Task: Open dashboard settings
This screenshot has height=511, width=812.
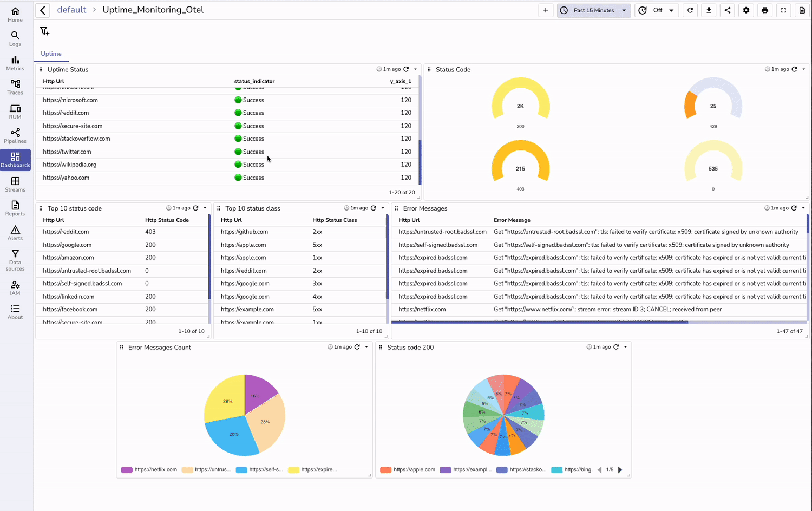Action: pos(746,10)
